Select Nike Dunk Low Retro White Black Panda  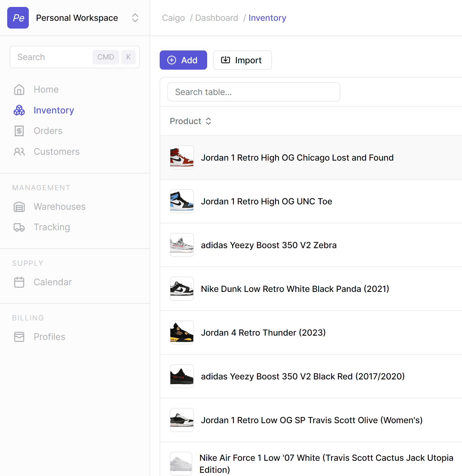click(295, 289)
